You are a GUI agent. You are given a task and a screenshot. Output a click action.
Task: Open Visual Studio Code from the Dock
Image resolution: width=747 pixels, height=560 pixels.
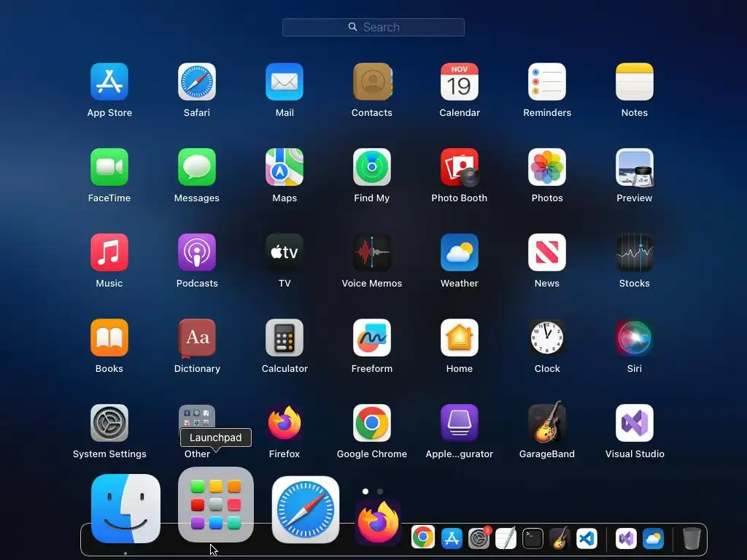[x=587, y=539]
